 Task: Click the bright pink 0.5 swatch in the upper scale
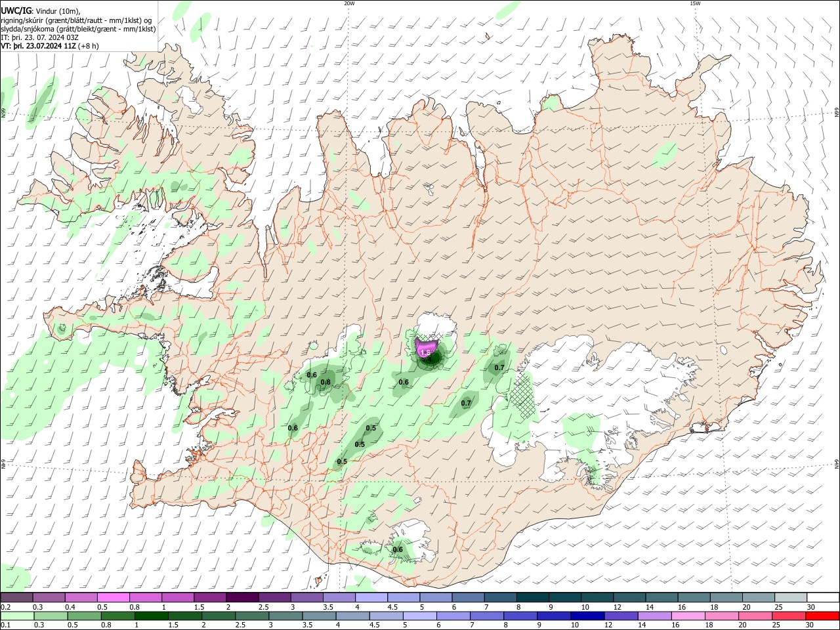[x=113, y=598]
